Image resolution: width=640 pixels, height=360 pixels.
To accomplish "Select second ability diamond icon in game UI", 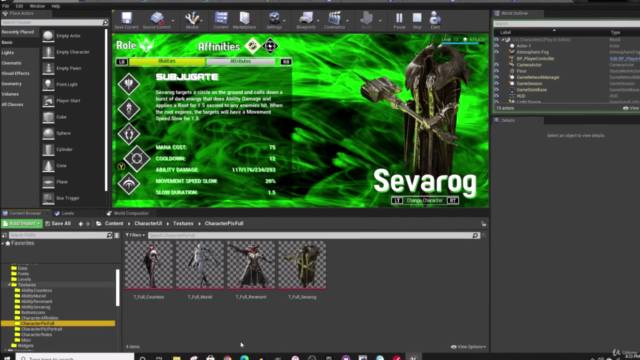I will tap(129, 109).
